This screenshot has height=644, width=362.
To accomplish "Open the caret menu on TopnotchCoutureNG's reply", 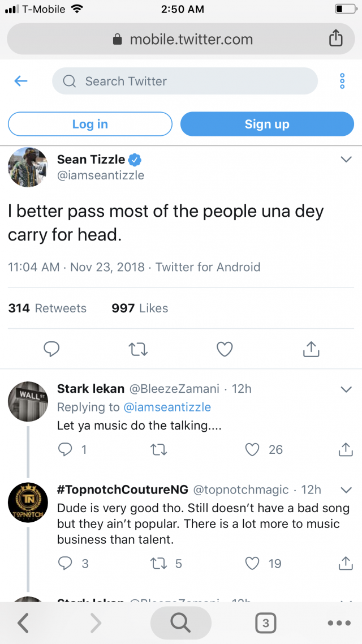I will click(346, 490).
